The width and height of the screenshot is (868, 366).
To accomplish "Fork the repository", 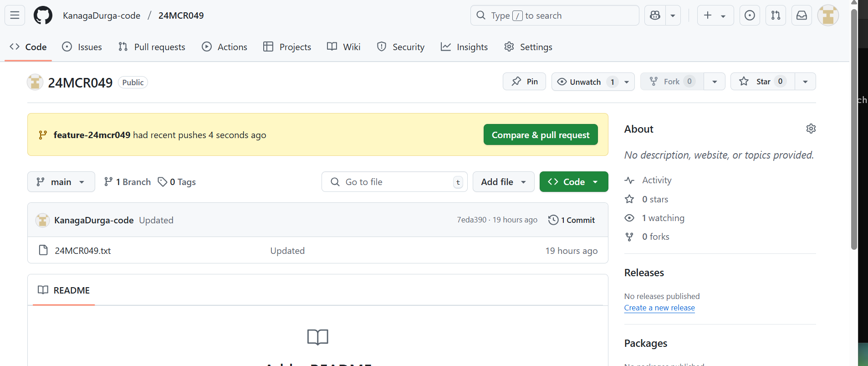I will (x=672, y=82).
